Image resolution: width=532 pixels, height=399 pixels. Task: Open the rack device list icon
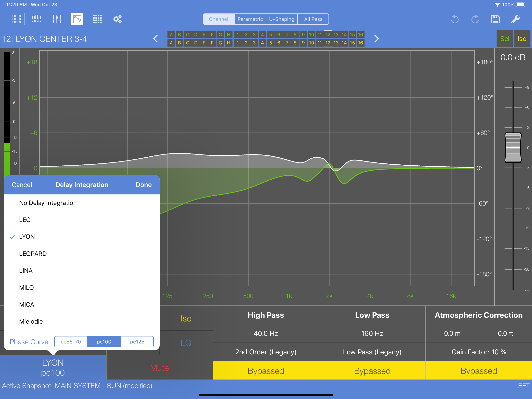[x=16, y=19]
